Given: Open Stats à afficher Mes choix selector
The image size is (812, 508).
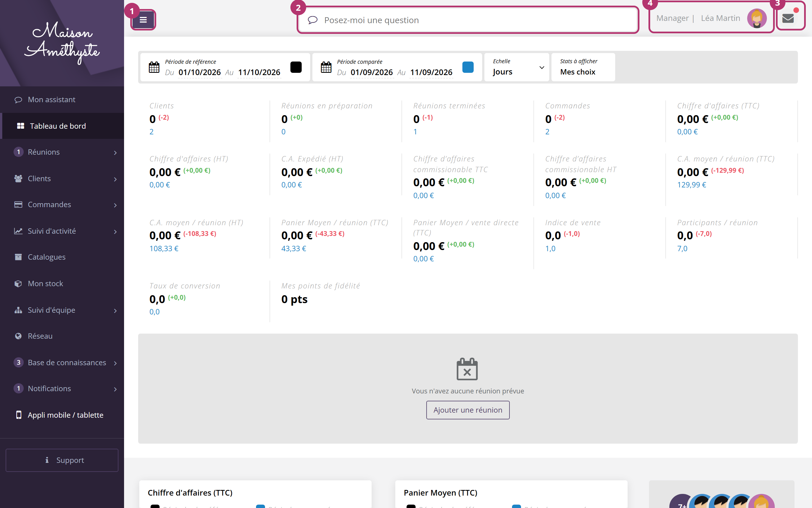Looking at the screenshot, I should 583,67.
